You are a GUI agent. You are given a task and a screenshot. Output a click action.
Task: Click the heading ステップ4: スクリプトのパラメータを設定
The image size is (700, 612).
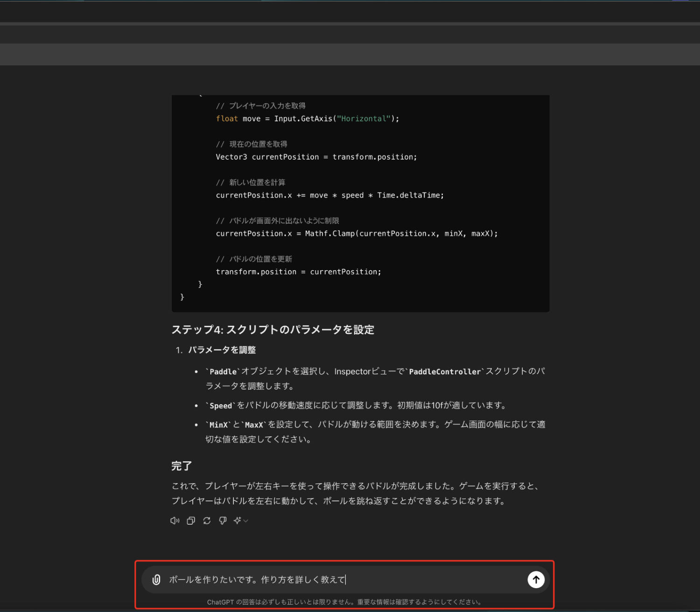tap(273, 330)
